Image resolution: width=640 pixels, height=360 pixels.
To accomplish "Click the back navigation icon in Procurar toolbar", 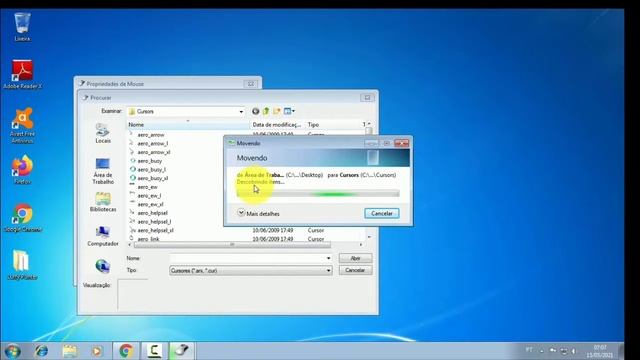I will click(256, 111).
